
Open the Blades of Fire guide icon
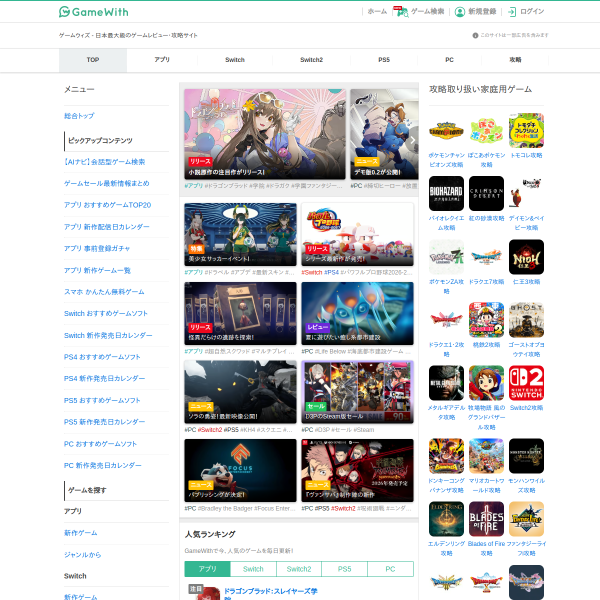(x=486, y=519)
